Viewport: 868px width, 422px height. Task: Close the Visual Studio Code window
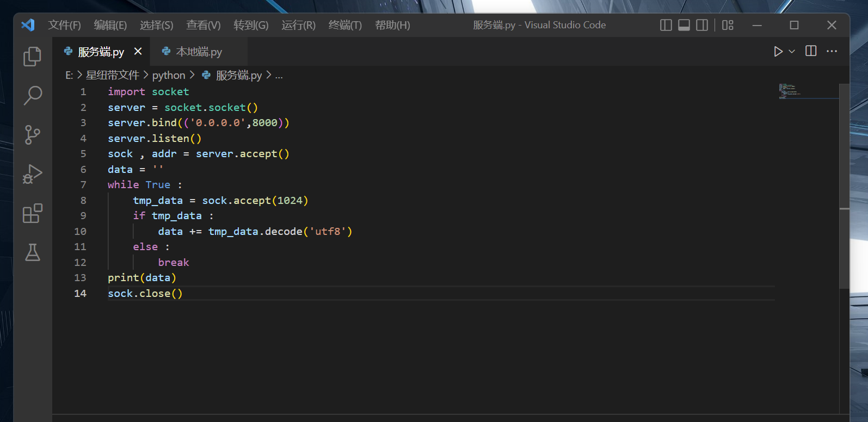831,25
